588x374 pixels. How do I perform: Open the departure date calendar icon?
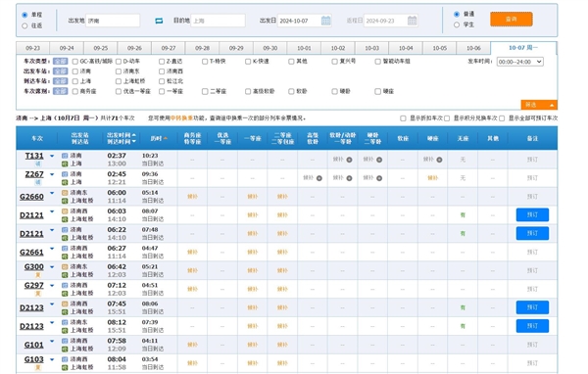click(326, 21)
